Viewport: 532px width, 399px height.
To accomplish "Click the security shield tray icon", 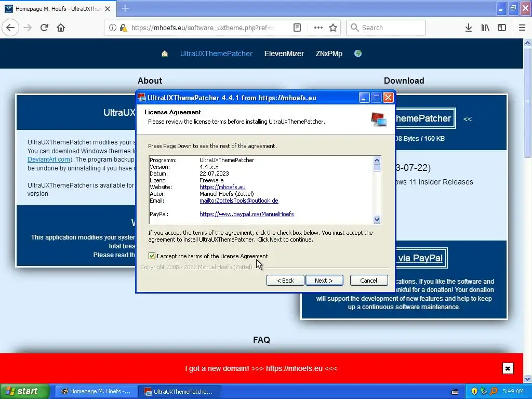I will (474, 391).
